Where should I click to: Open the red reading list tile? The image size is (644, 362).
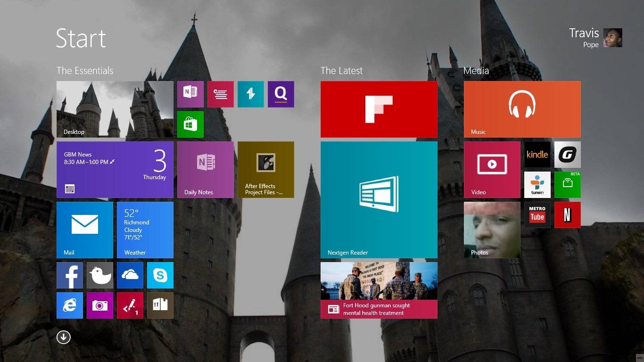(x=221, y=94)
